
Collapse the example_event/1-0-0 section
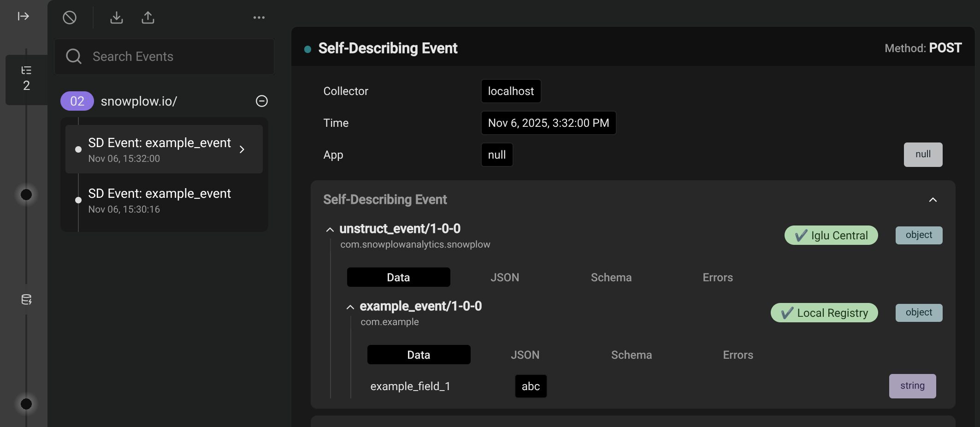(x=350, y=307)
